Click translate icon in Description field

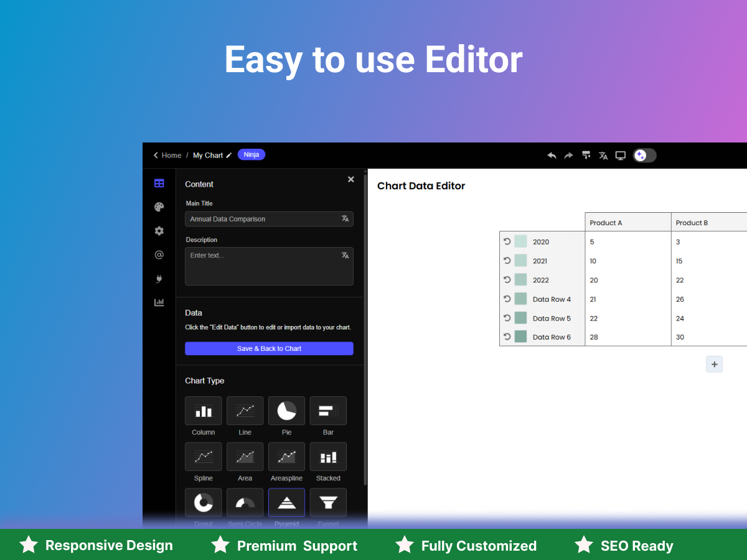[345, 255]
